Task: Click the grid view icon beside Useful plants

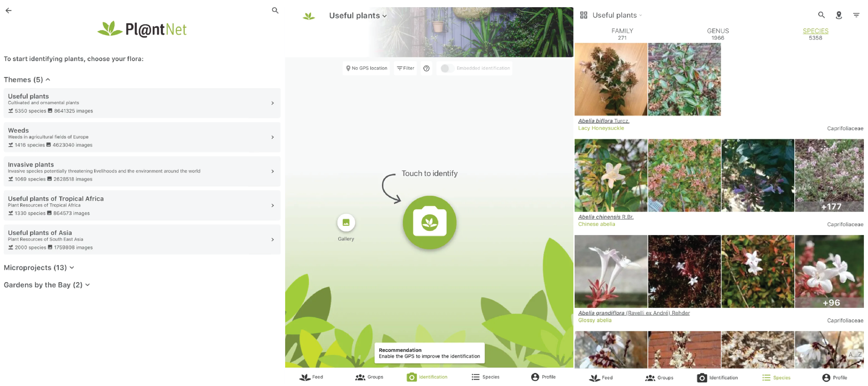Action: pyautogui.click(x=584, y=15)
